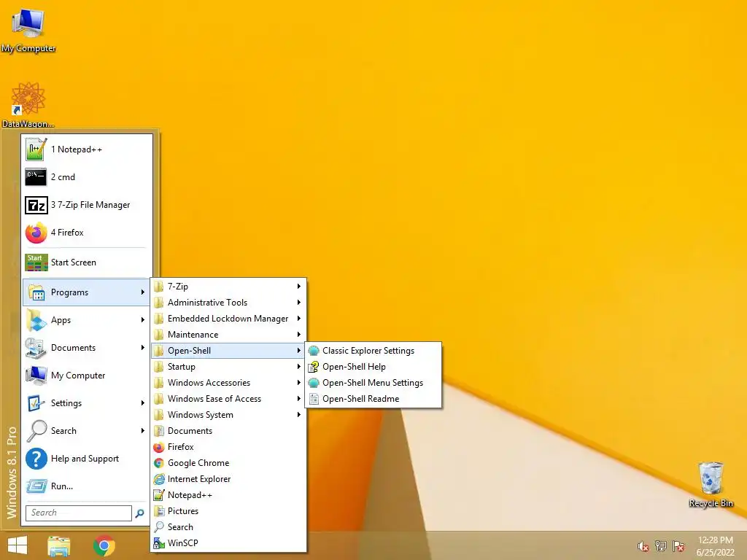Image resolution: width=747 pixels, height=560 pixels.
Task: Click the Windows Start button
Action: click(x=18, y=545)
